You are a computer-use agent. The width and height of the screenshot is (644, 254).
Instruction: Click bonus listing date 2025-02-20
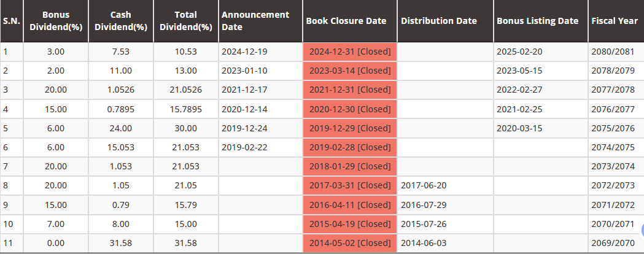point(519,52)
